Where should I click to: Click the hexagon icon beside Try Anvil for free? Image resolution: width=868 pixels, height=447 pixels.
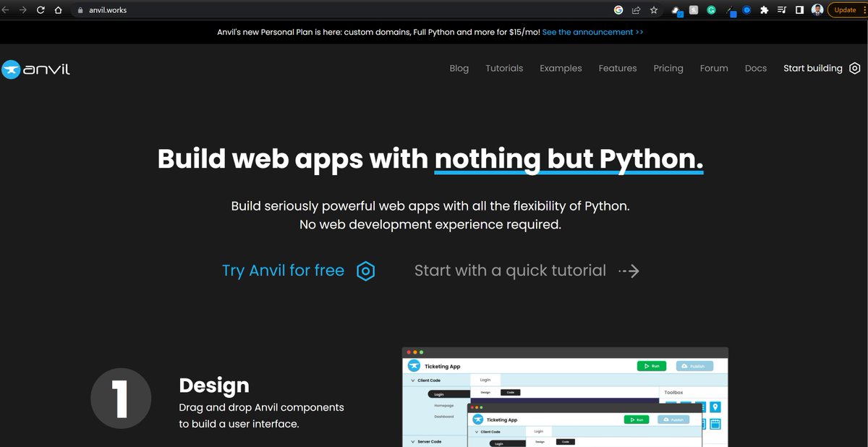click(366, 271)
